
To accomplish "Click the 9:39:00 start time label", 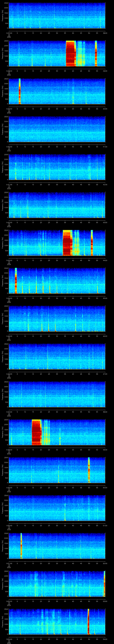I will [x=9, y=109].
